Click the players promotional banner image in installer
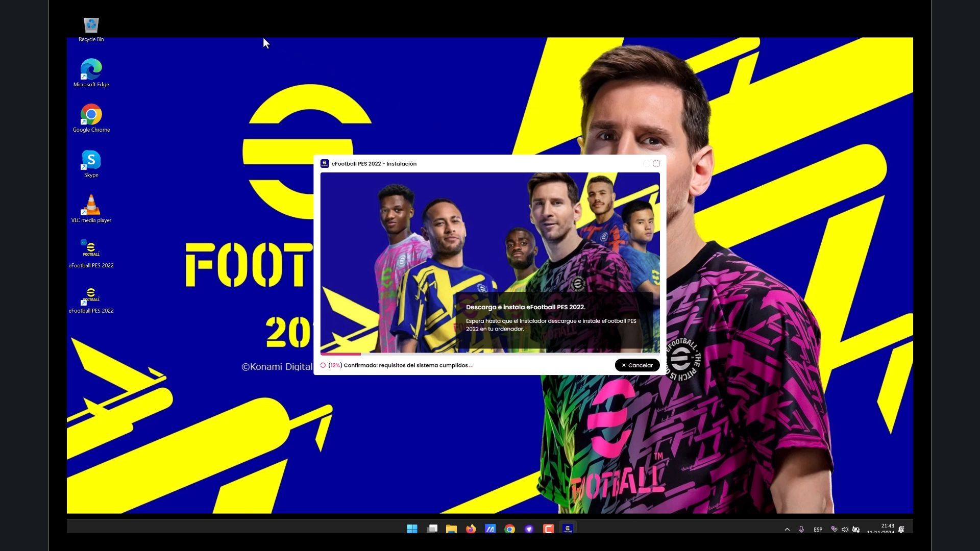This screenshot has height=551, width=980. [490, 262]
